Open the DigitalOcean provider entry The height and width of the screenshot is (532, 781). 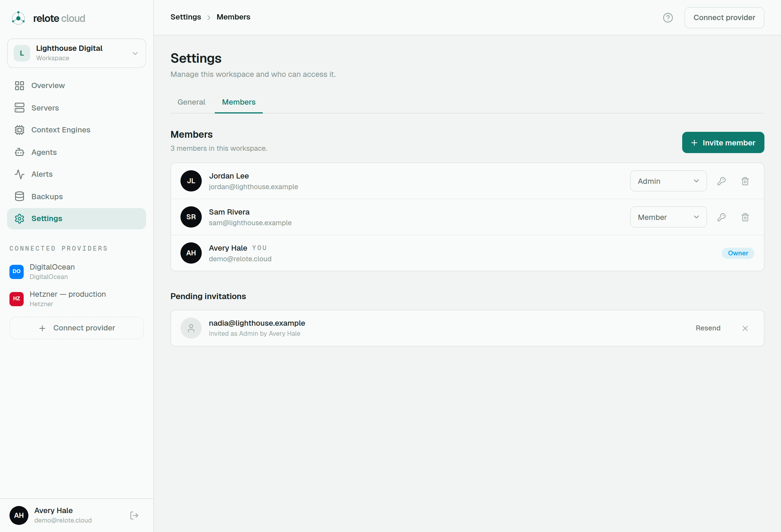pos(77,272)
